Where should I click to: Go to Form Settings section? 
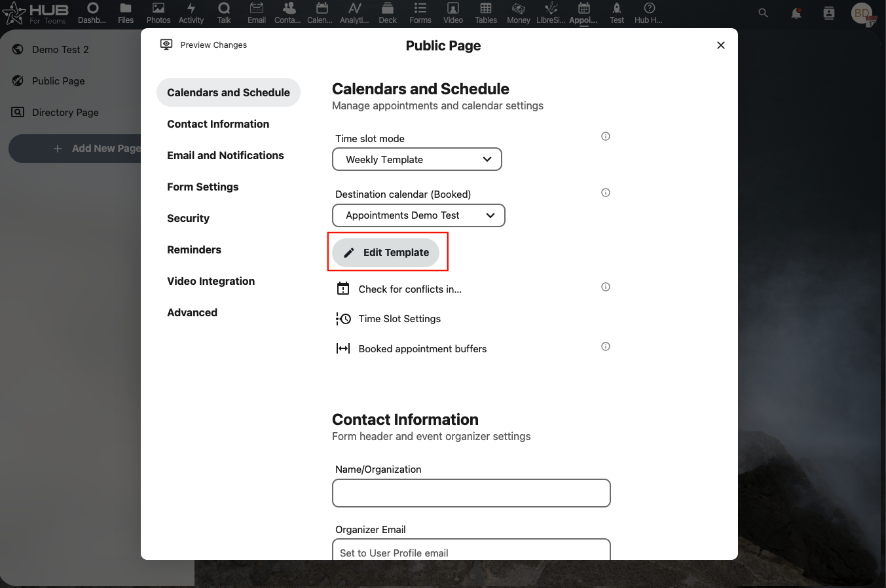point(203,187)
